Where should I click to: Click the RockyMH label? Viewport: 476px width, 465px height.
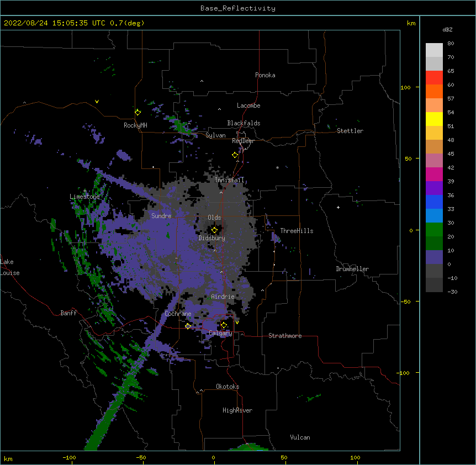(135, 125)
